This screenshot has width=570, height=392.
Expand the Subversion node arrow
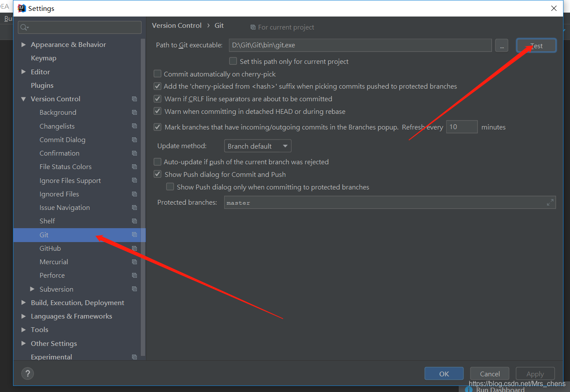tap(32, 289)
